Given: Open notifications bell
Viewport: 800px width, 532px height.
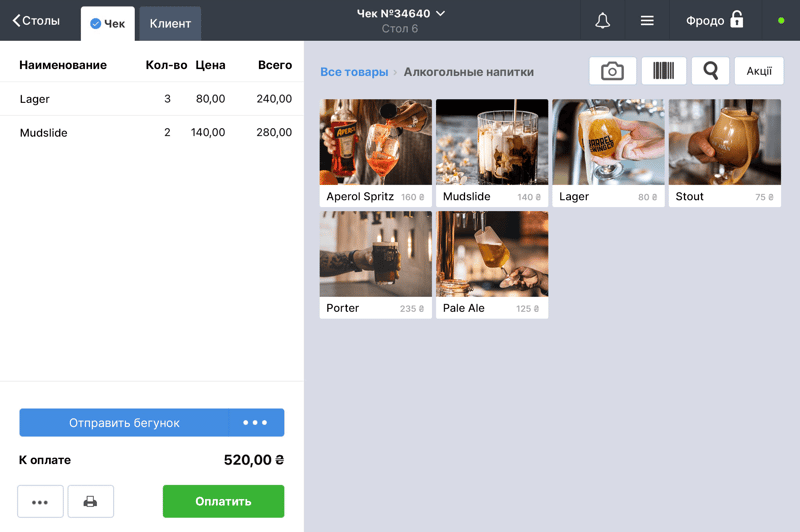Looking at the screenshot, I should [x=602, y=21].
